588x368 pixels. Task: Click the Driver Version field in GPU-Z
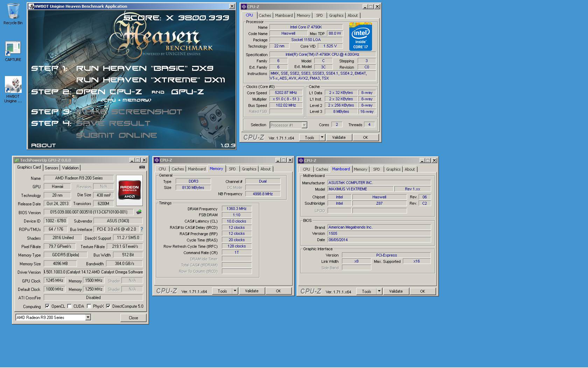pos(93,272)
